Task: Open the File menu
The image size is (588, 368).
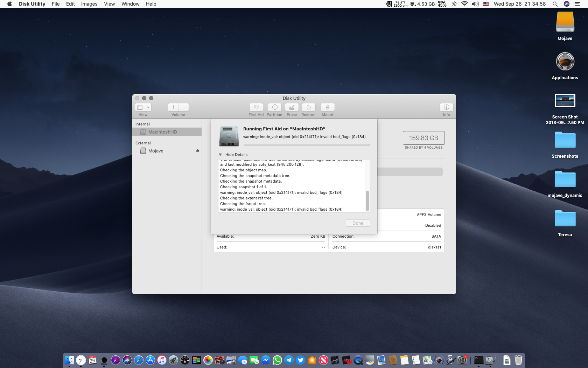Action: [56, 4]
